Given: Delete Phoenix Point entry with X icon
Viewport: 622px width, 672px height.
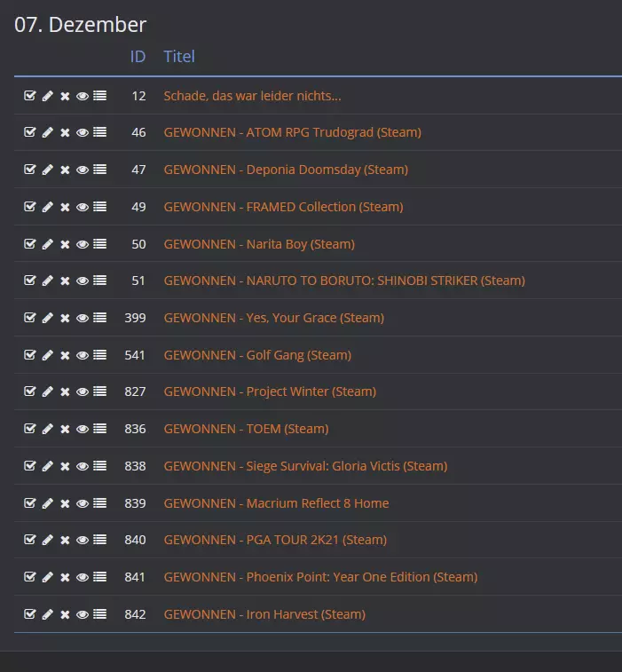Looking at the screenshot, I should tap(65, 577).
